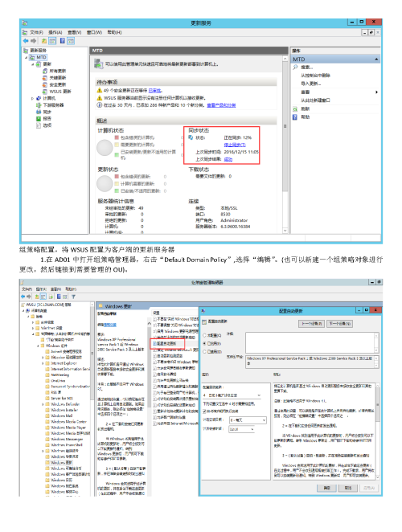Expand the 计算机 tree node
The height and width of the screenshot is (532, 402).
pos(33,98)
